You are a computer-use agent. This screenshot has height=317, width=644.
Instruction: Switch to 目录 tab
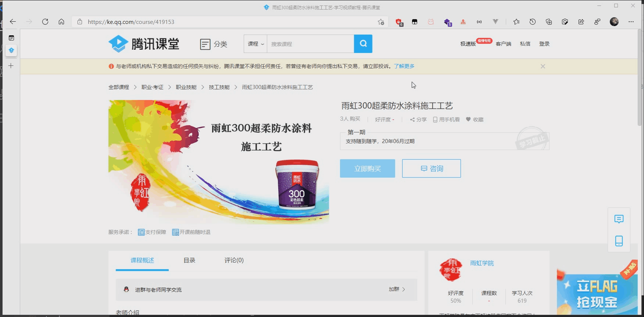(x=189, y=260)
